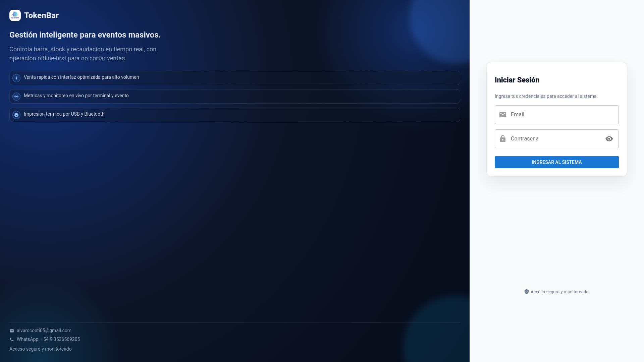Select the Iniciar Sesión heading
The image size is (644, 362).
(x=517, y=80)
